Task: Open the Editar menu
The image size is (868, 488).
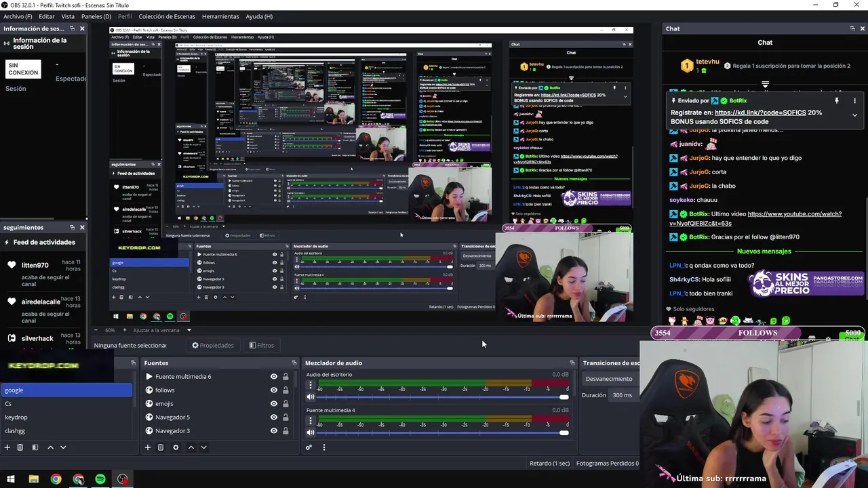Action: [47, 16]
